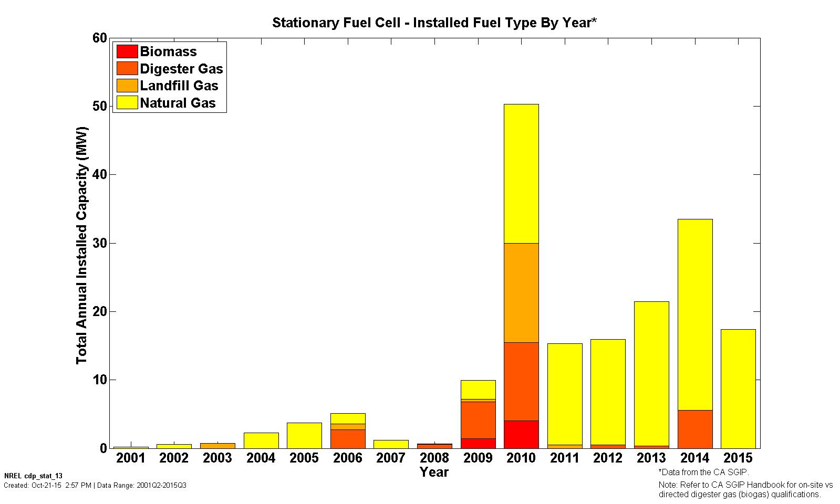Select the 2014 Natural Gas bar segment
Image resolution: width=840 pixels, height=504 pixels.
(695, 314)
